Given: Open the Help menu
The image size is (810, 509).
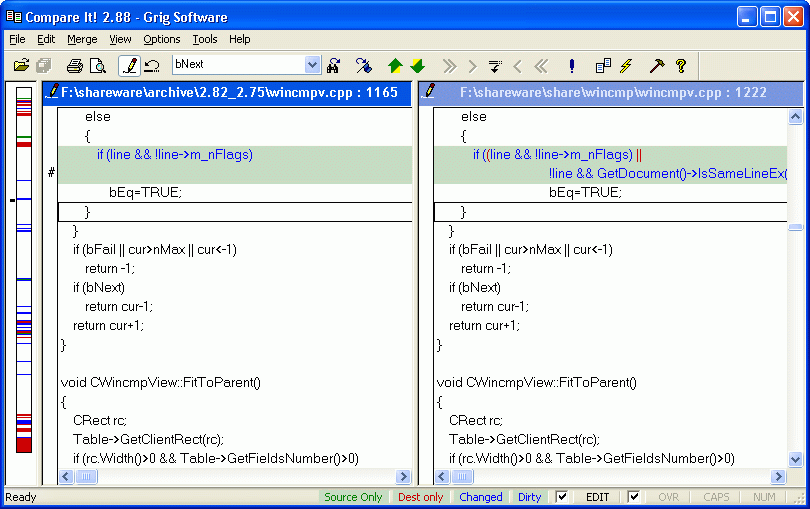Looking at the screenshot, I should pos(240,39).
